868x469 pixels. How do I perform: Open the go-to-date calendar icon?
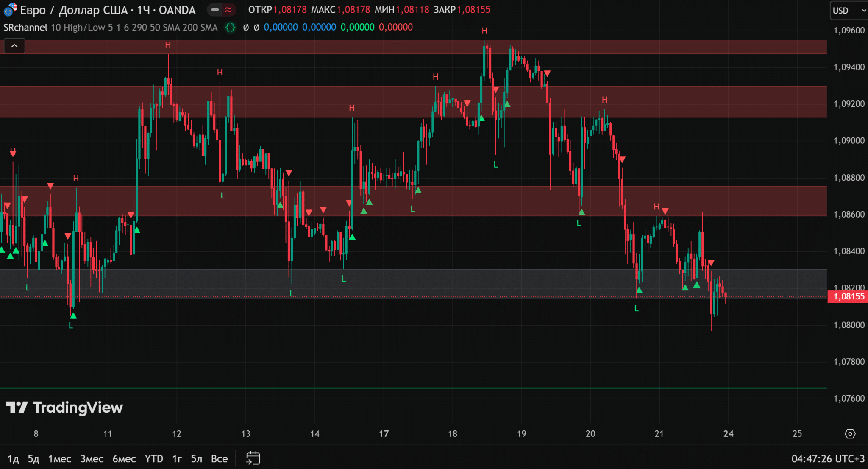tap(253, 458)
